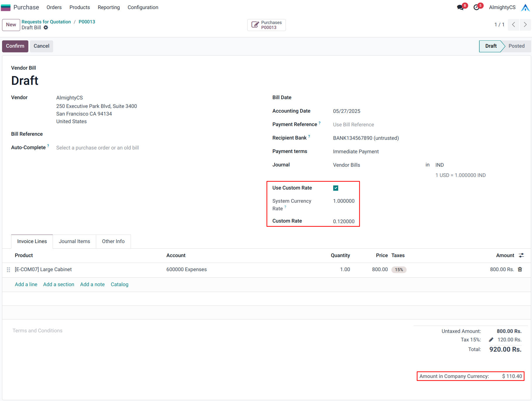Open the Reporting menu
The width and height of the screenshot is (532, 401).
108,7
